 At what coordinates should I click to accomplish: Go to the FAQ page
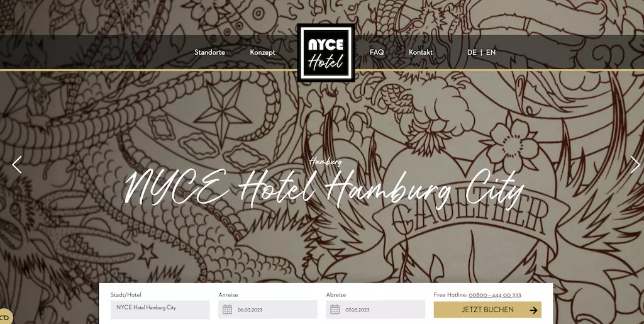pyautogui.click(x=377, y=52)
